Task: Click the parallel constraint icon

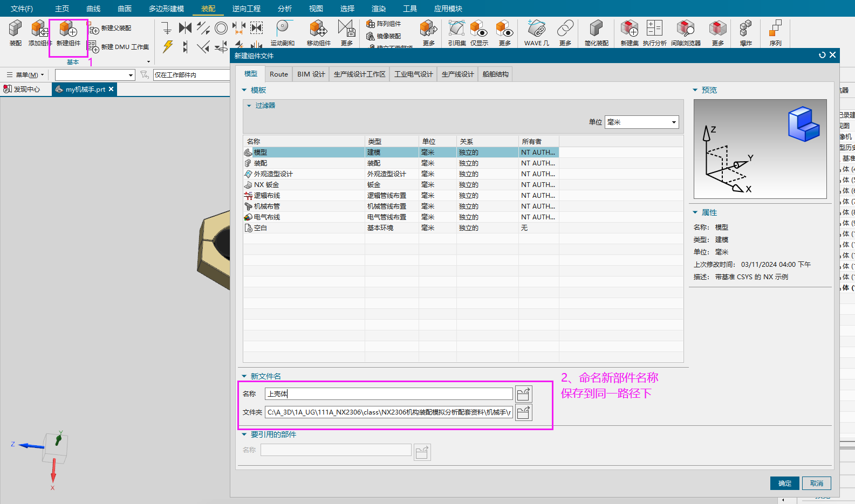Action: pos(203,28)
